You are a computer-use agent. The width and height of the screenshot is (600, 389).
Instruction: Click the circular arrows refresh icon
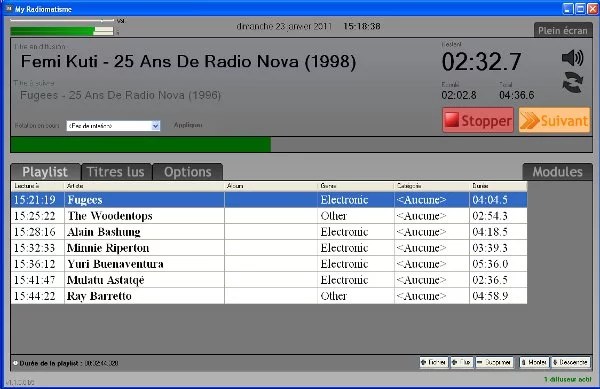click(572, 82)
